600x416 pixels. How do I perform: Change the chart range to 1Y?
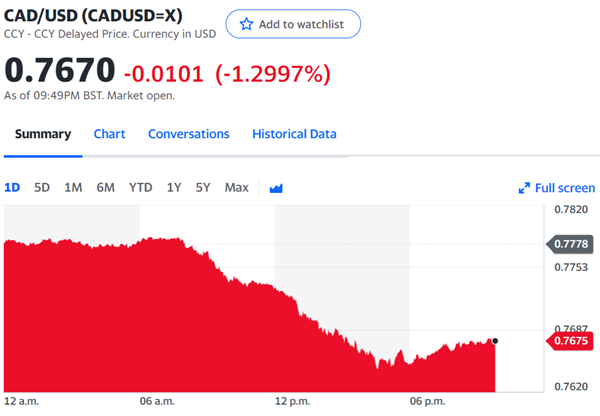(x=174, y=188)
